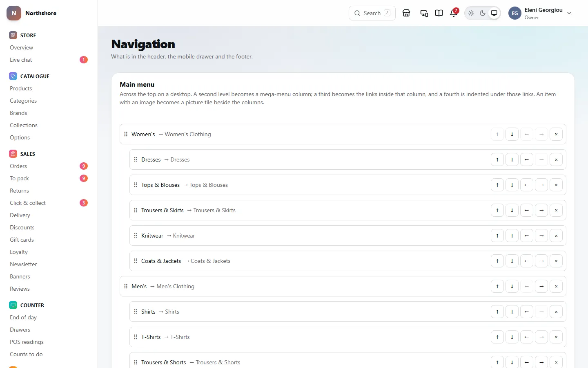Image resolution: width=588 pixels, height=368 pixels.
Task: Indent Coats & Jackets right
Action: (x=541, y=261)
